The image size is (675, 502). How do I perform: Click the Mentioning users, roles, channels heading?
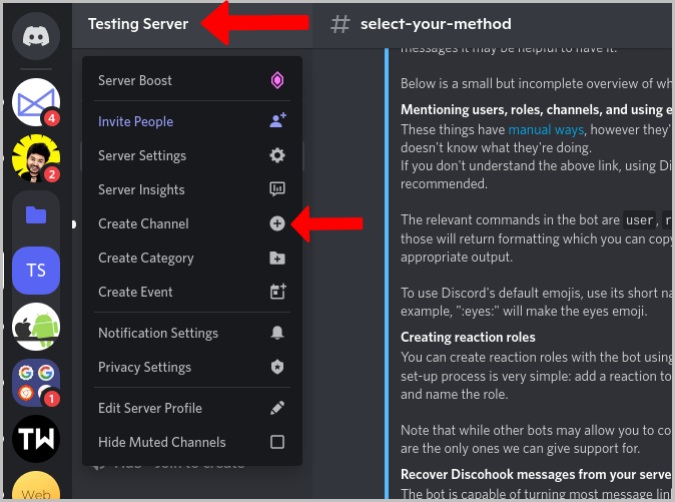536,109
